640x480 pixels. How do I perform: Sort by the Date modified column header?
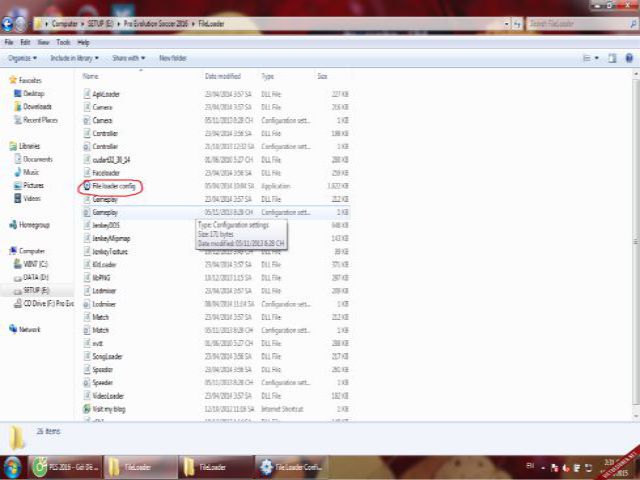223,76
